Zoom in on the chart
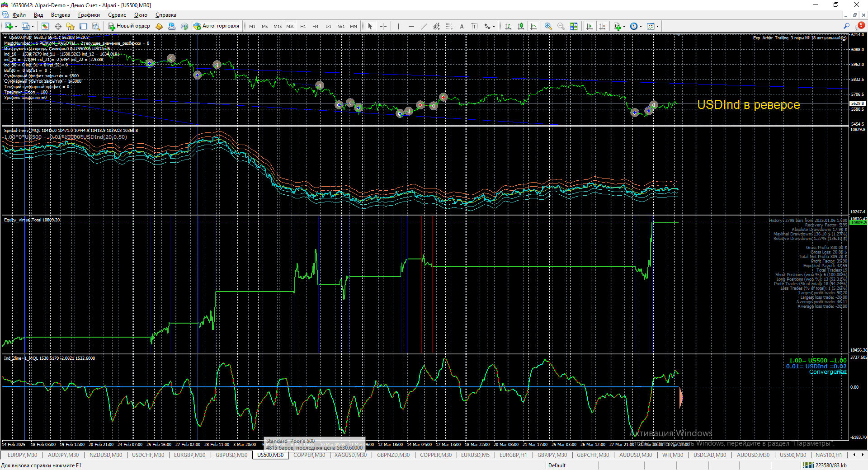 click(x=548, y=26)
